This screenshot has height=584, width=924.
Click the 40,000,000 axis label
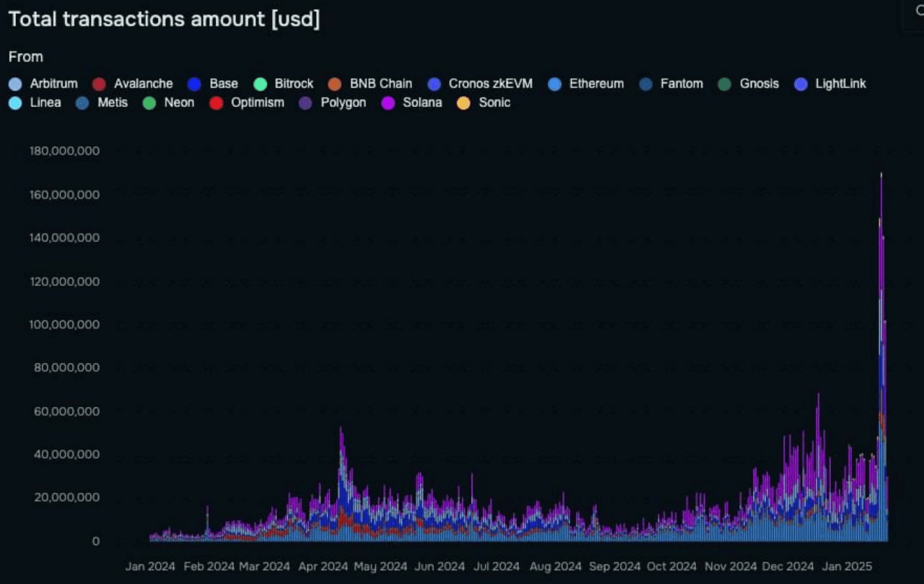click(x=67, y=454)
